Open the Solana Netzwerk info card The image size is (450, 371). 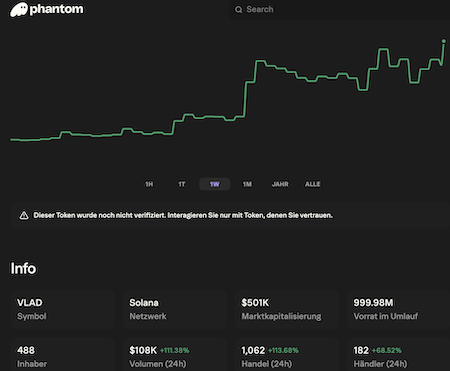[x=175, y=310]
